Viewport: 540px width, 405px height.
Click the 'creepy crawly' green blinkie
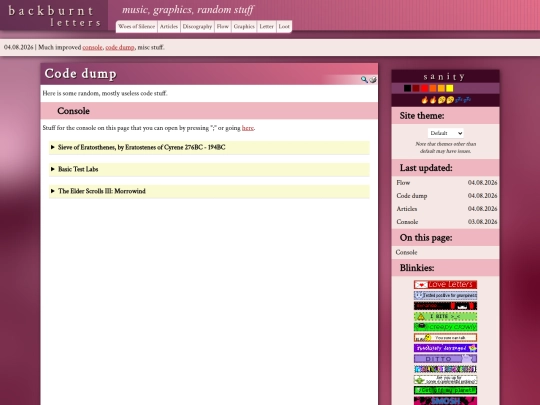[445, 326]
